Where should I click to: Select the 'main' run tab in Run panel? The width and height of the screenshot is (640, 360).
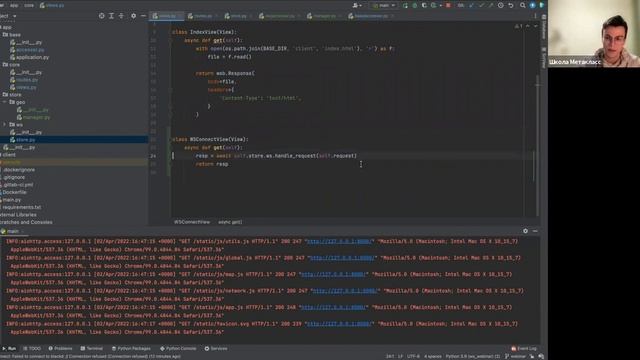(x=12, y=231)
